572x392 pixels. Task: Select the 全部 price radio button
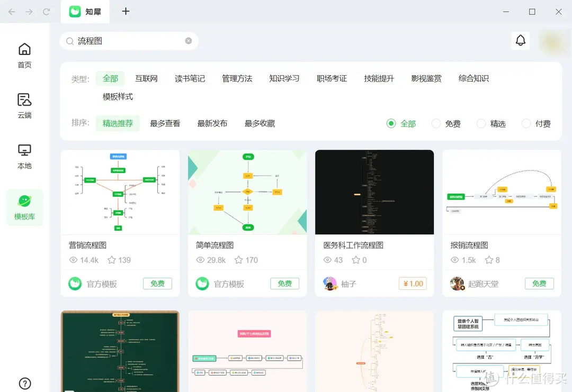tap(391, 123)
